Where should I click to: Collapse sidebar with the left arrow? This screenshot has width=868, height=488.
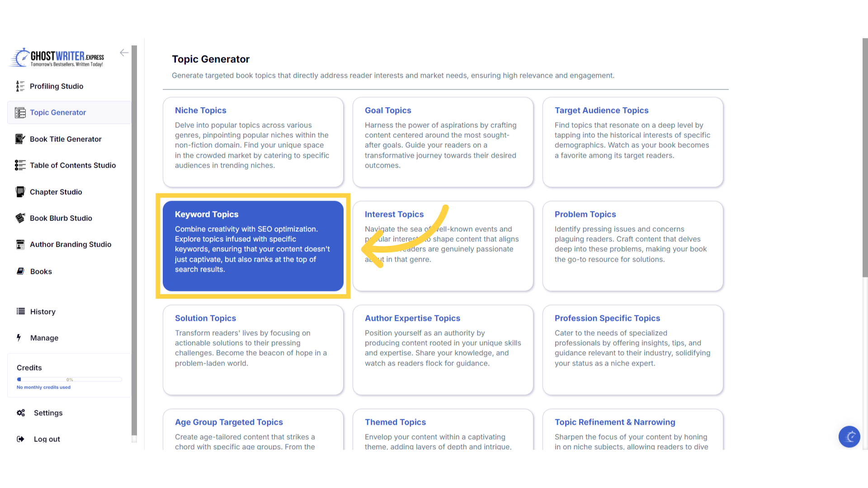(124, 53)
